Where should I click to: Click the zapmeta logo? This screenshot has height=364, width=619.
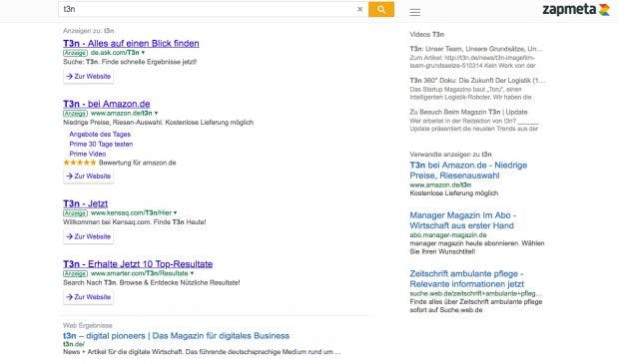tap(576, 9)
